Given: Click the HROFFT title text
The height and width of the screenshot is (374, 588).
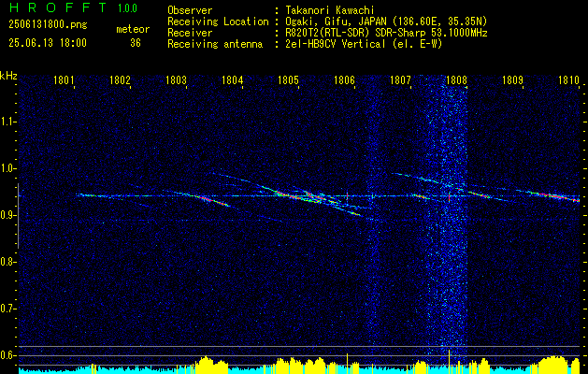Looking at the screenshot, I should (57, 7).
